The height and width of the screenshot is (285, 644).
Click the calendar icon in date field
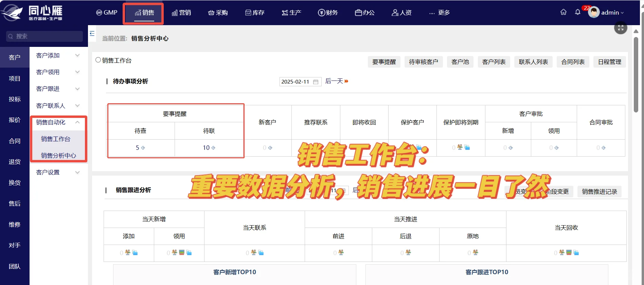(x=316, y=82)
